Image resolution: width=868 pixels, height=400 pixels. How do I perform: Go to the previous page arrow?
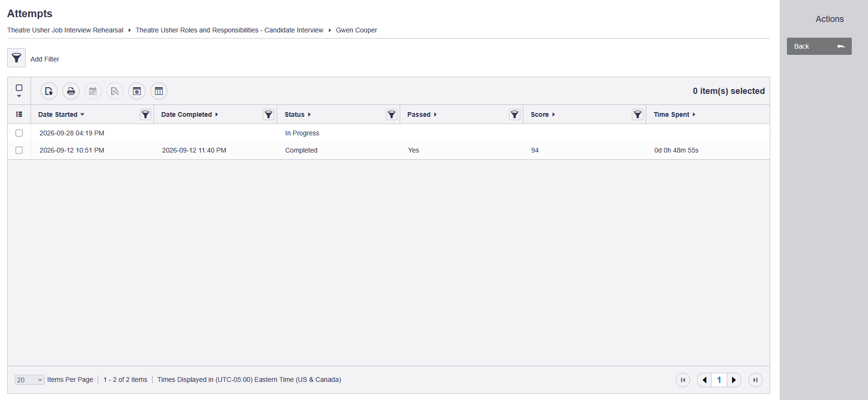click(x=704, y=380)
